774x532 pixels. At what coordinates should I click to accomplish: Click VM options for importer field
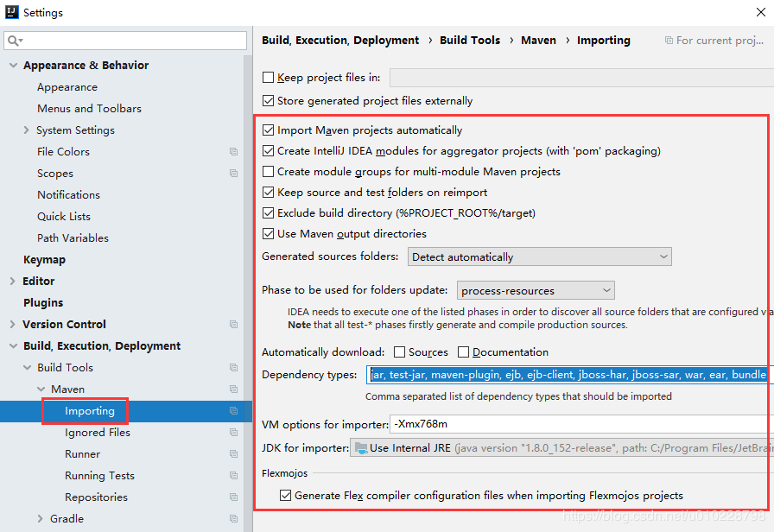(581, 424)
